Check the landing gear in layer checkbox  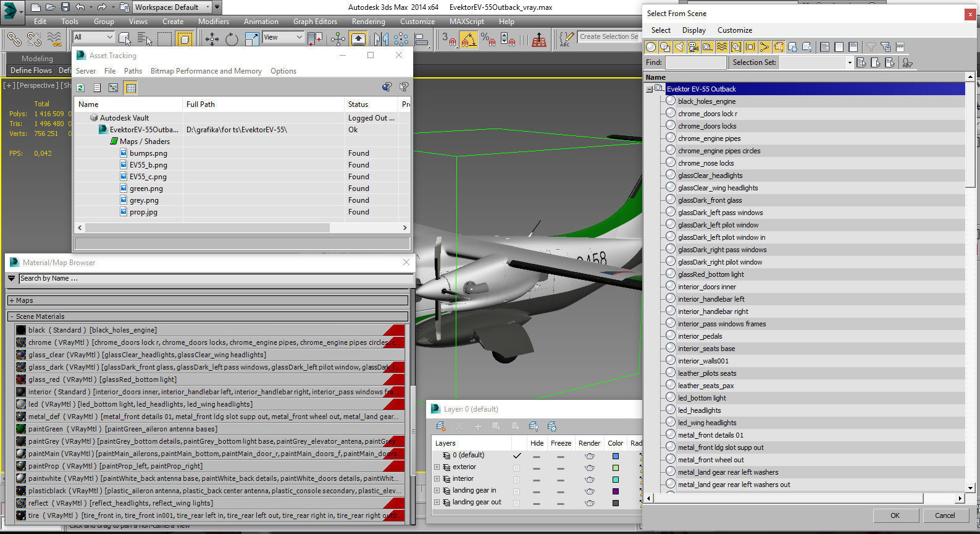[x=517, y=491]
